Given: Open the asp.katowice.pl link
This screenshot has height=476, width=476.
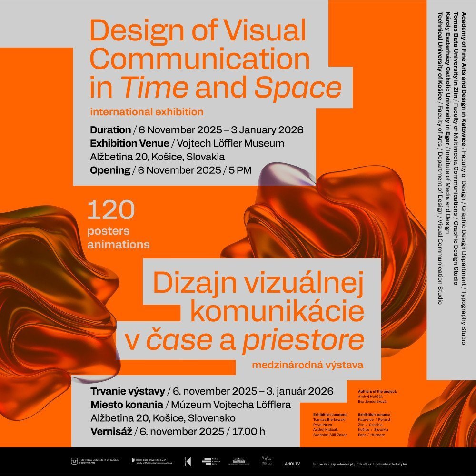Looking at the screenshot, I should (x=341, y=463).
